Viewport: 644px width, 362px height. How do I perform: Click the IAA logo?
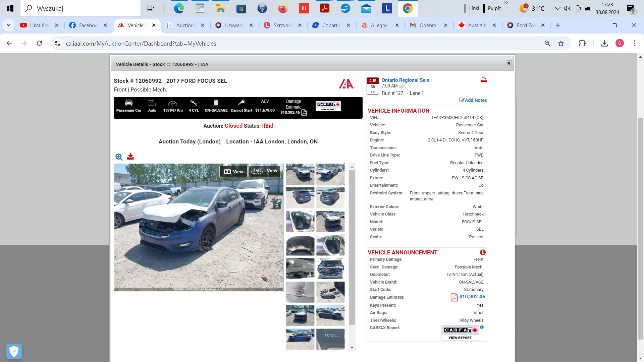pos(346,84)
